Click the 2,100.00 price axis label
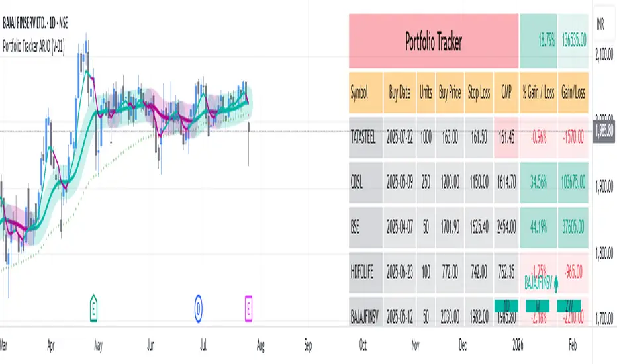The width and height of the screenshot is (617, 364). click(604, 54)
